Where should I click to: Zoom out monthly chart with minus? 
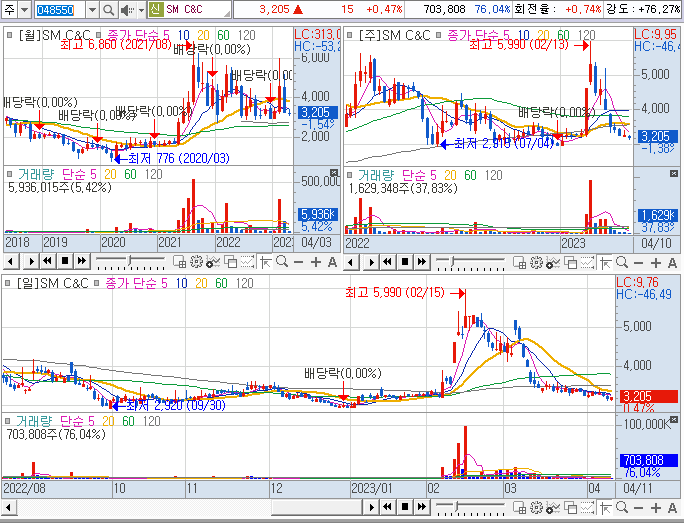coord(299,262)
